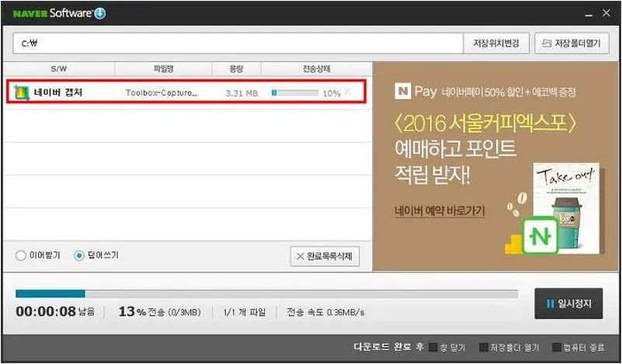This screenshot has height=364, width=622.
Task: Click the 저장위치변경 button
Action: (496, 43)
